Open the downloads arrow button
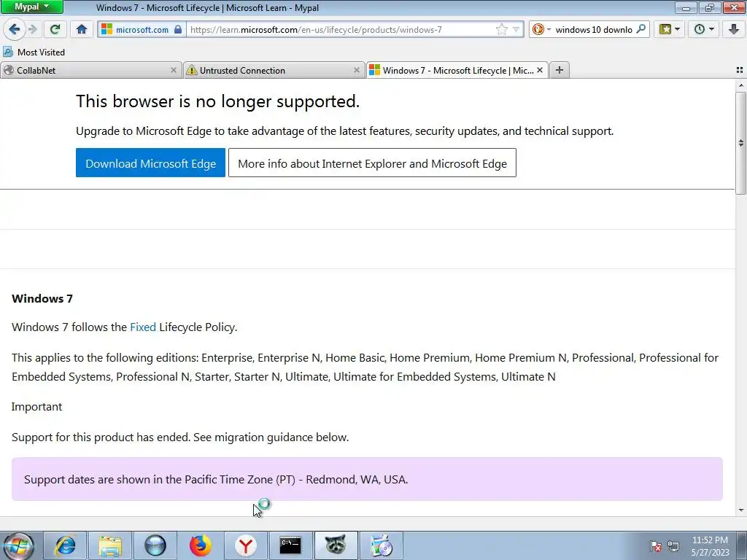 click(x=734, y=29)
